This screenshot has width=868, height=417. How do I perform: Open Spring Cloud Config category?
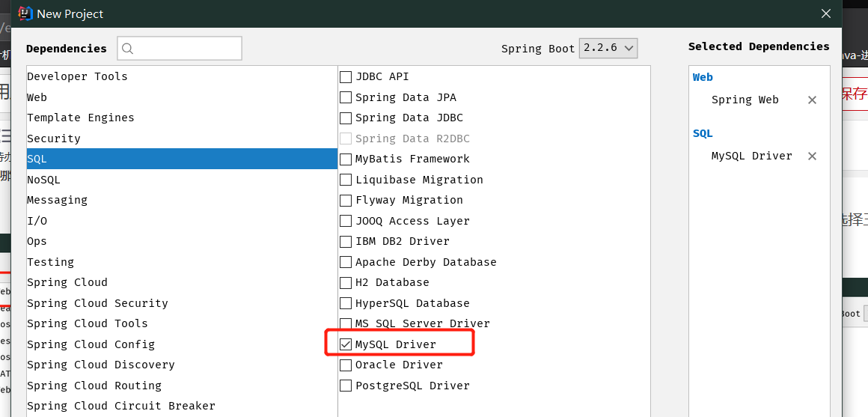coord(182,344)
